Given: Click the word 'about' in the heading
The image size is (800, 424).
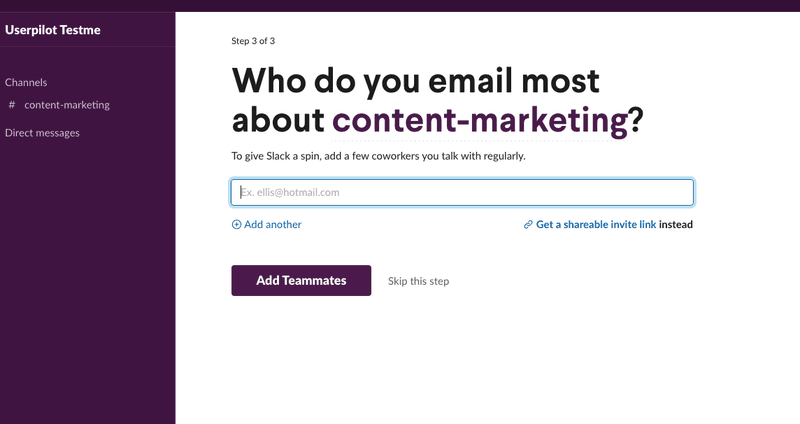Looking at the screenshot, I should pyautogui.click(x=278, y=120).
